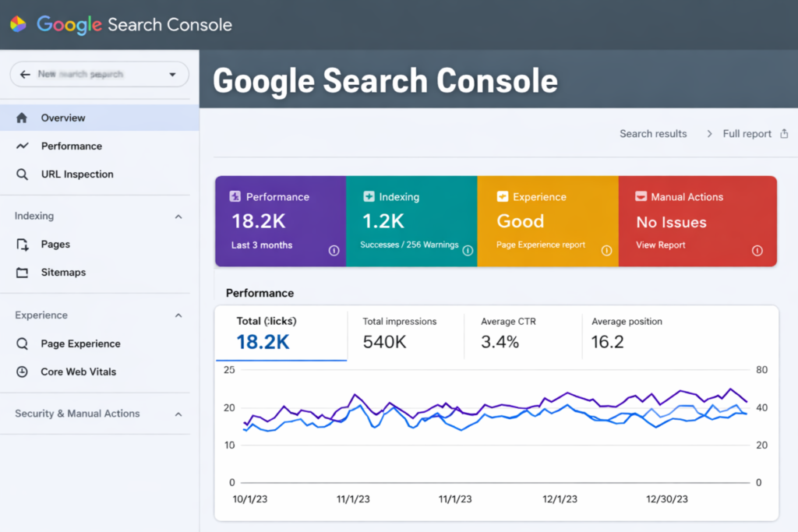Click Successes / 256 Warnings text

(409, 245)
